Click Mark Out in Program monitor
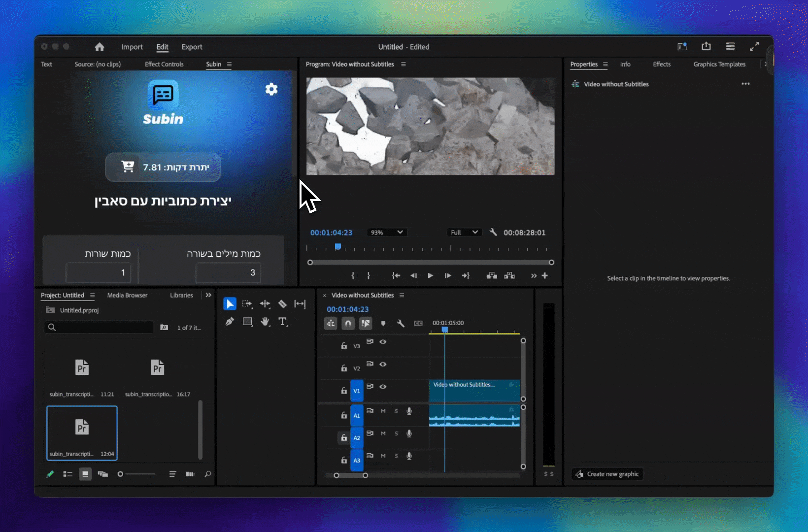The width and height of the screenshot is (808, 532). [x=369, y=276]
